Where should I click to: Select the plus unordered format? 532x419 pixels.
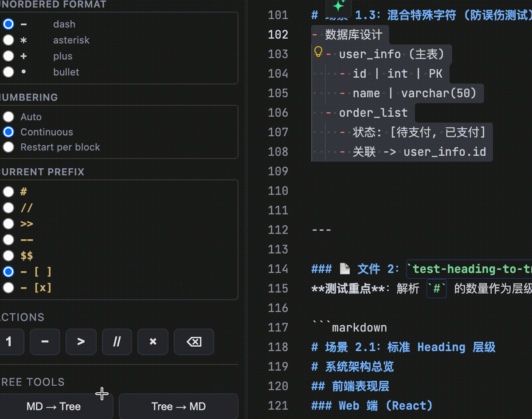(x=8, y=56)
